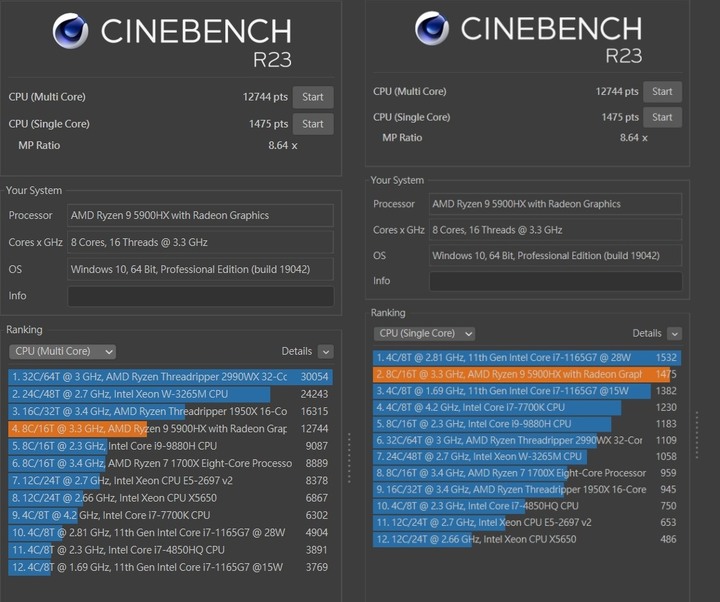Click the 8.64 x MP Ratio in right window
This screenshot has height=602, width=720.
[634, 138]
